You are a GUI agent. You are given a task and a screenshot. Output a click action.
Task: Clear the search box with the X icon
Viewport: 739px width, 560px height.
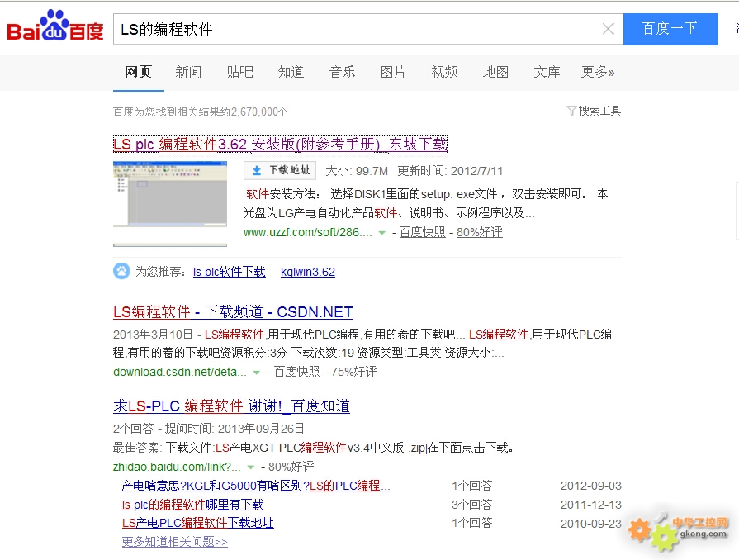pyautogui.click(x=608, y=29)
